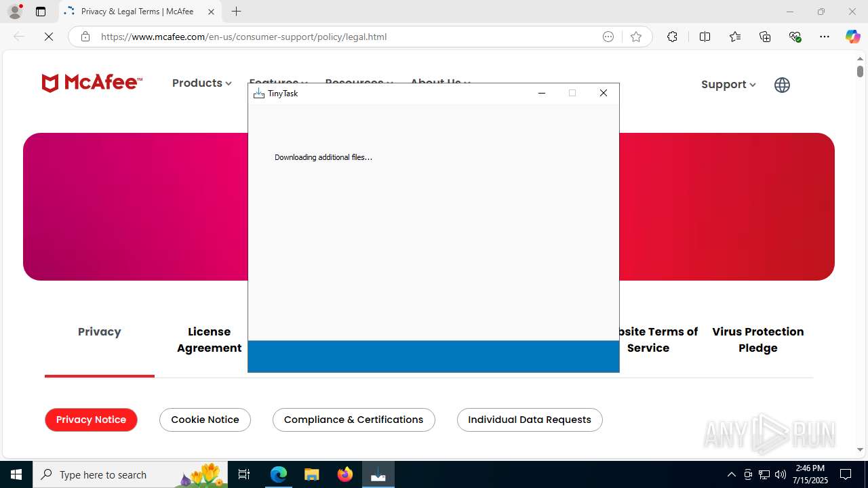Open Cookie Notice
This screenshot has height=488, width=868.
click(205, 420)
